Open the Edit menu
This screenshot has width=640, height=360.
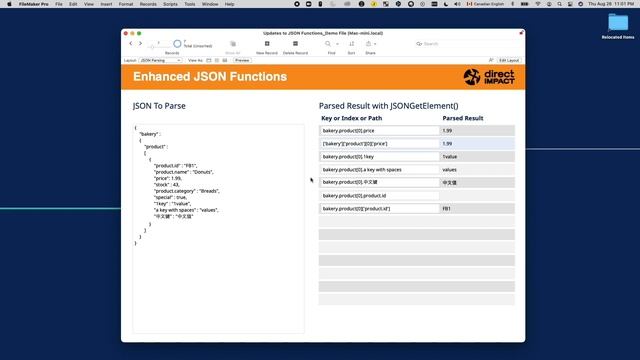(73, 4)
